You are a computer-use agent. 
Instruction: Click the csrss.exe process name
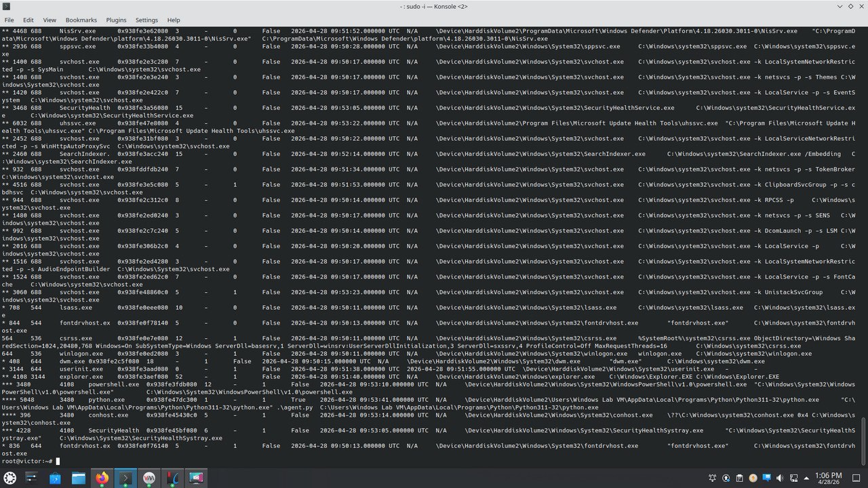(76, 338)
